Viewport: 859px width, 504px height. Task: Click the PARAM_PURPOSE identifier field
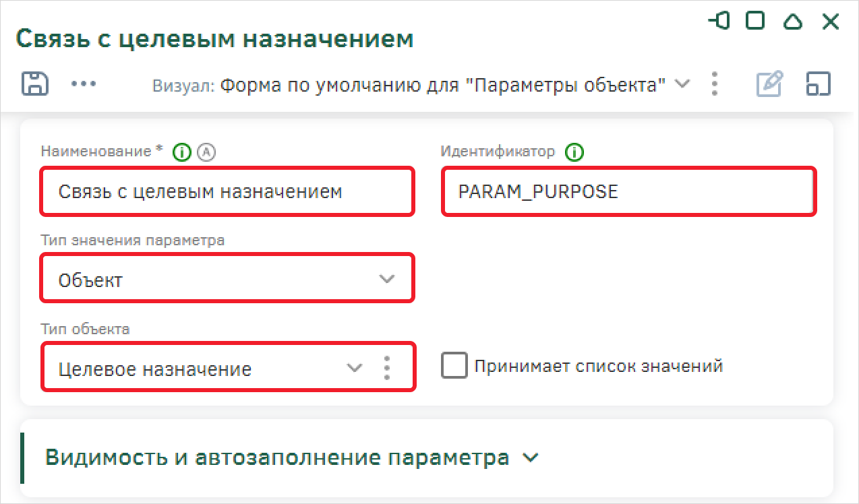click(x=629, y=191)
